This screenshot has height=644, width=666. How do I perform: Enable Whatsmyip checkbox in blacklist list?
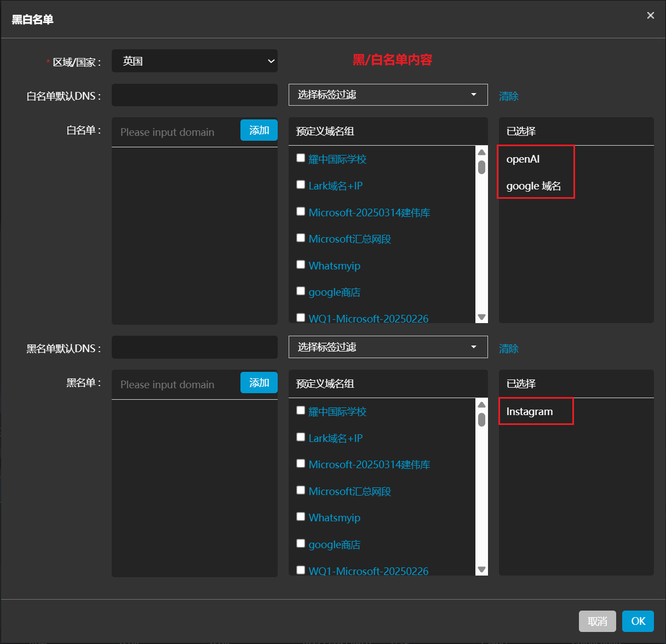[x=301, y=516]
